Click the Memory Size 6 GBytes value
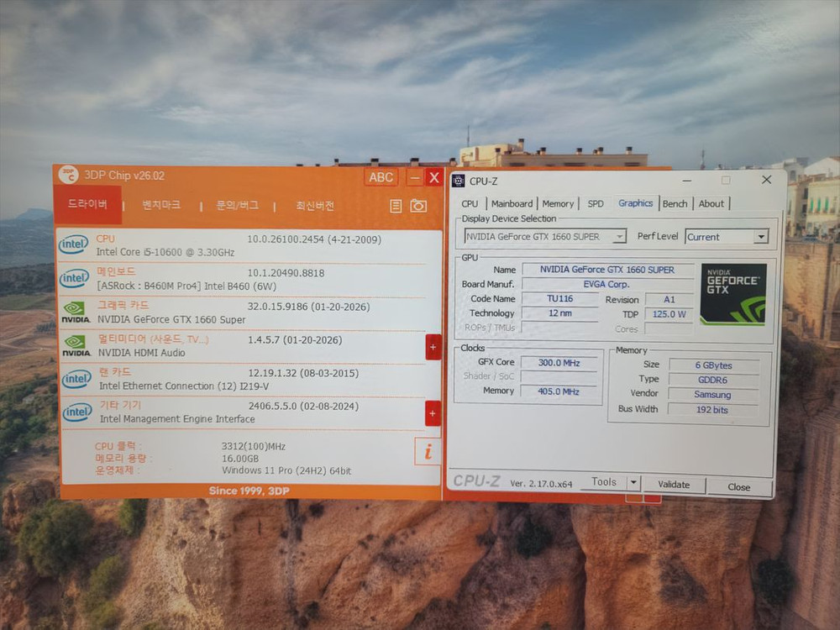 click(x=713, y=365)
